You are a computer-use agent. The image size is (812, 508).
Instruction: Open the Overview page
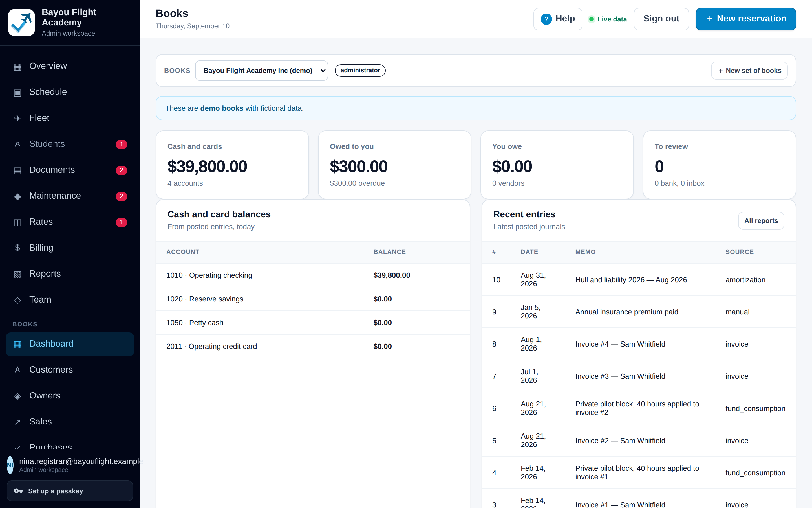pyautogui.click(x=70, y=66)
